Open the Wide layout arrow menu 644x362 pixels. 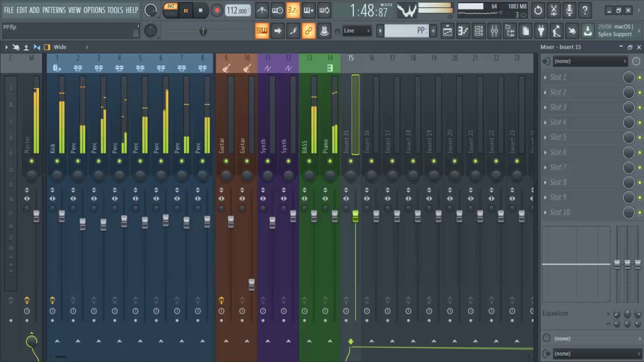coord(87,47)
